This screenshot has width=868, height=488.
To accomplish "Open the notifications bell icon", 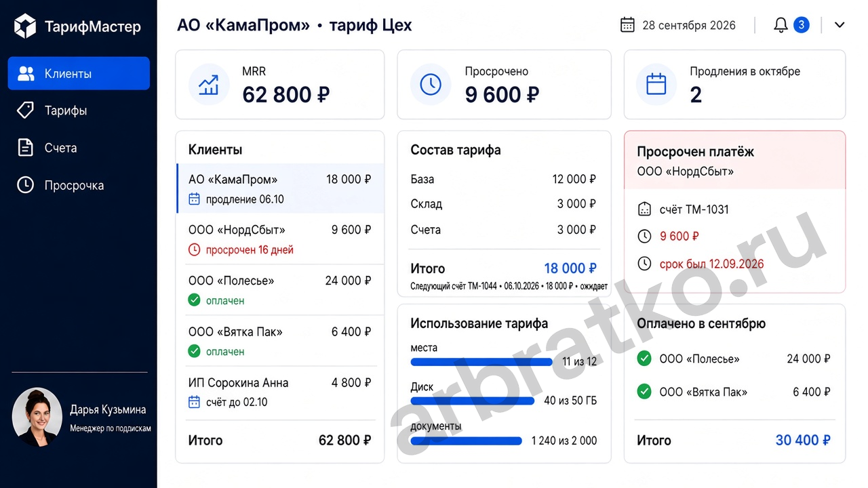I will 781,25.
